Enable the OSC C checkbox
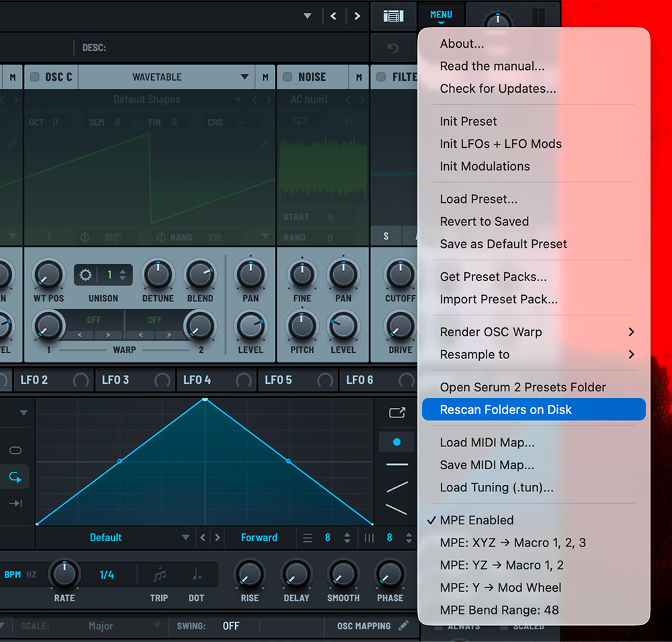672x642 pixels. 35,77
